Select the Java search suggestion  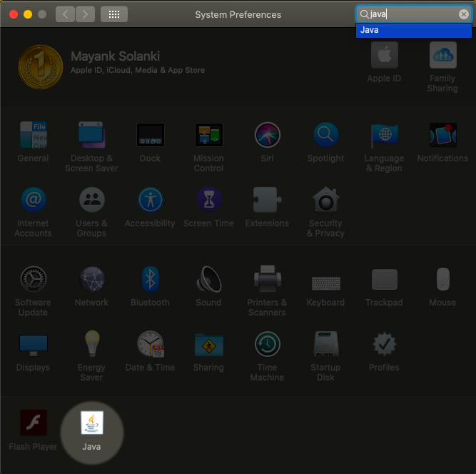click(x=413, y=30)
